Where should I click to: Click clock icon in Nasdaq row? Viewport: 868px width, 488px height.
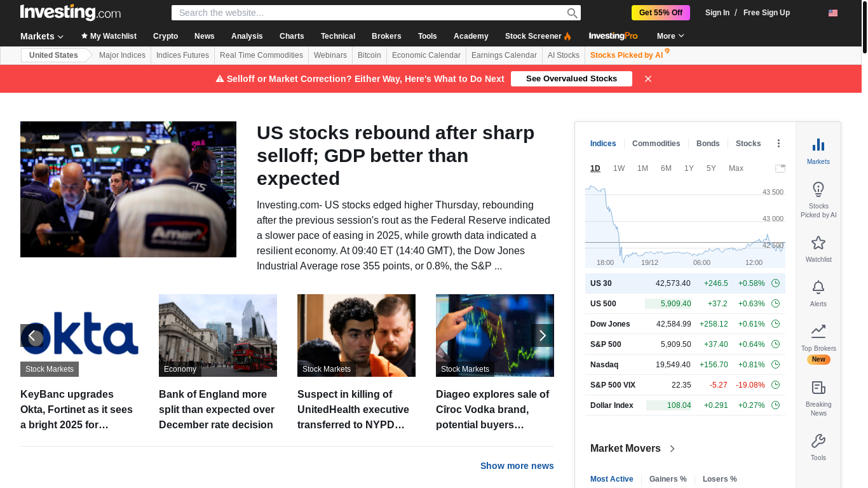pyautogui.click(x=775, y=365)
